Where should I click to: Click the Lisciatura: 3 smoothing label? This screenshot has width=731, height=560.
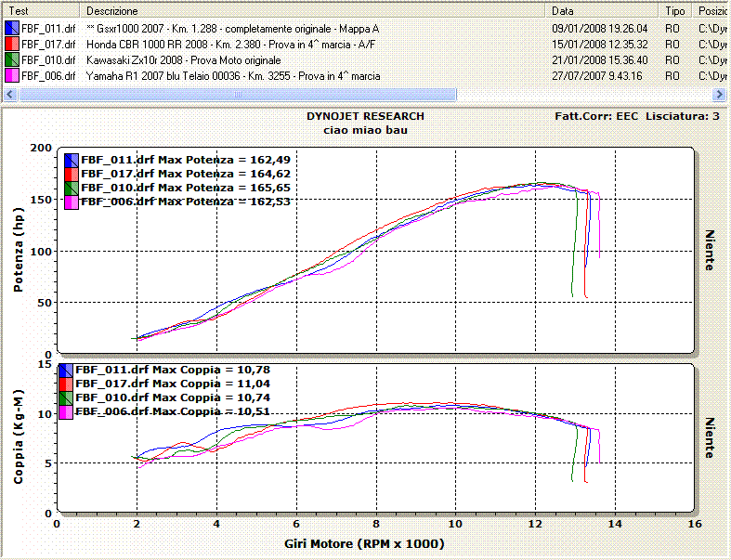[683, 116]
